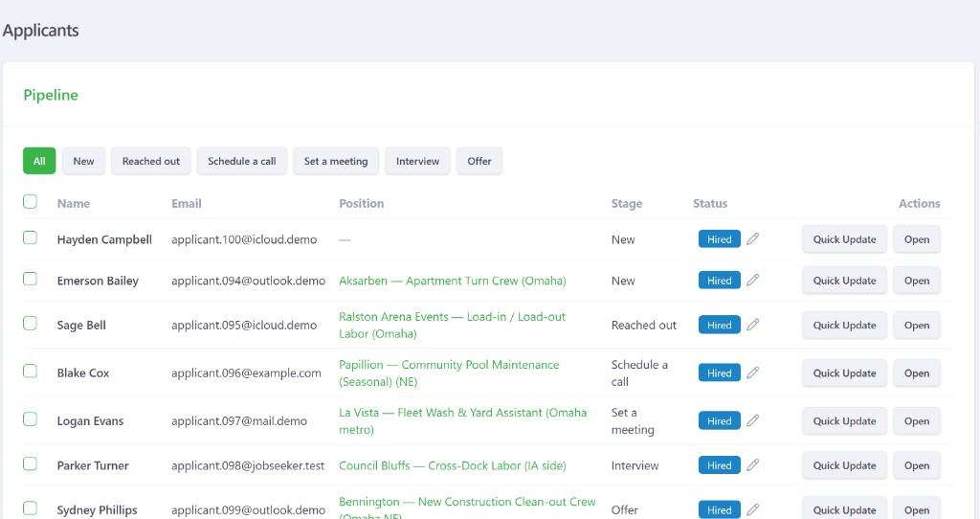Tick Logan Evans' checkbox

(x=30, y=419)
